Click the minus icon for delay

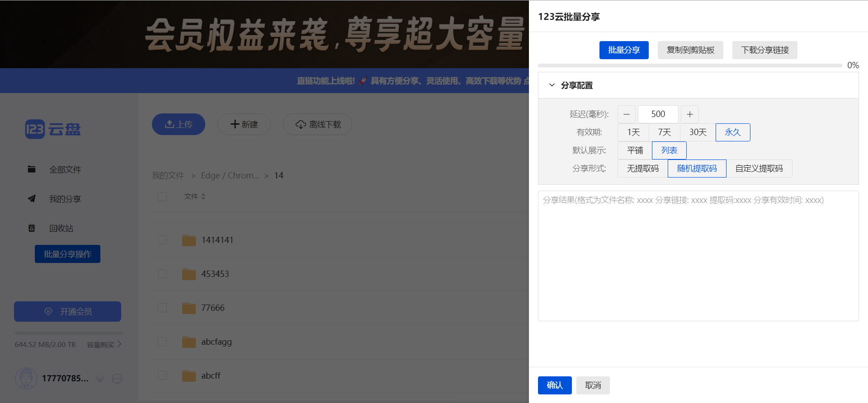pos(626,114)
